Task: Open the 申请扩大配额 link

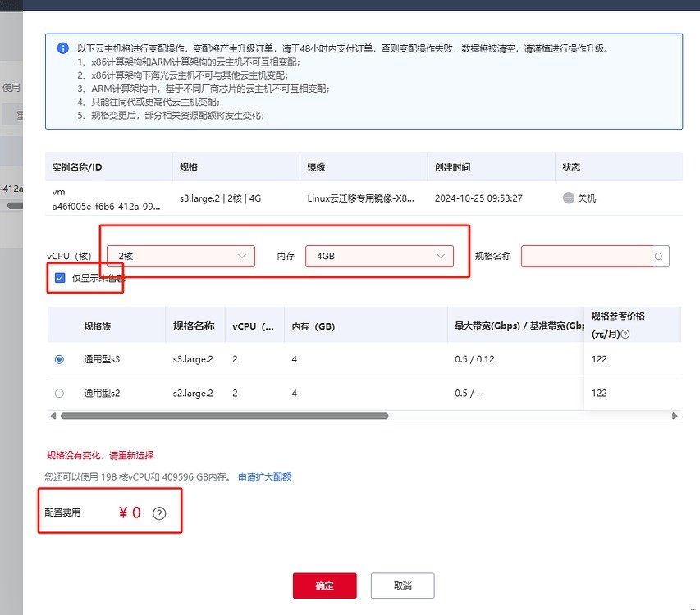Action: coord(264,476)
